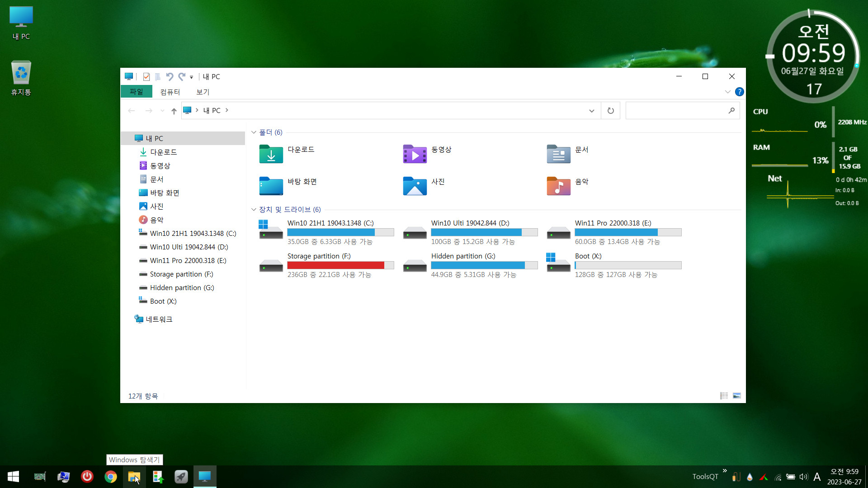Show hidden ToolsQT toolbar items chevron
This screenshot has width=868, height=488.
pos(725,471)
